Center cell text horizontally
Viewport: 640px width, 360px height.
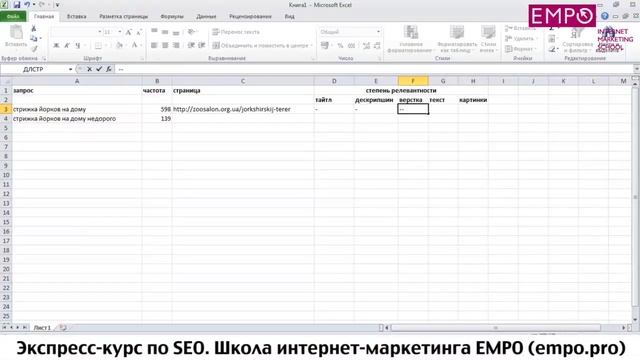click(165, 45)
